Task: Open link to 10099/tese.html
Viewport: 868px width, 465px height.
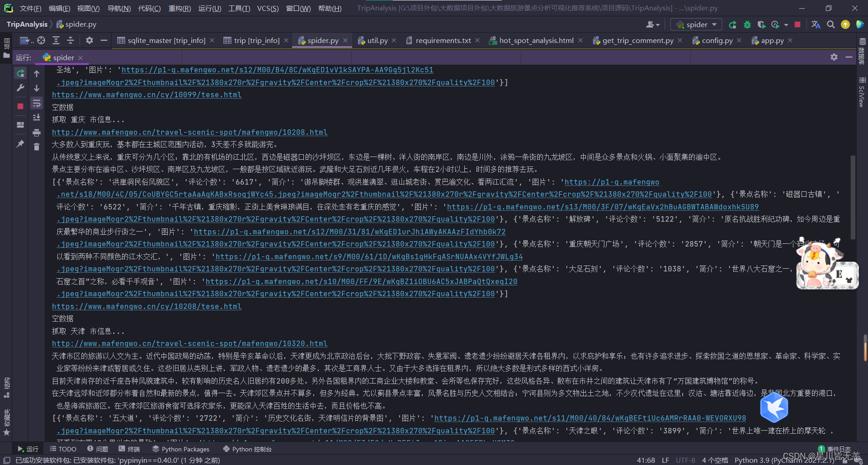Action: coord(146,95)
